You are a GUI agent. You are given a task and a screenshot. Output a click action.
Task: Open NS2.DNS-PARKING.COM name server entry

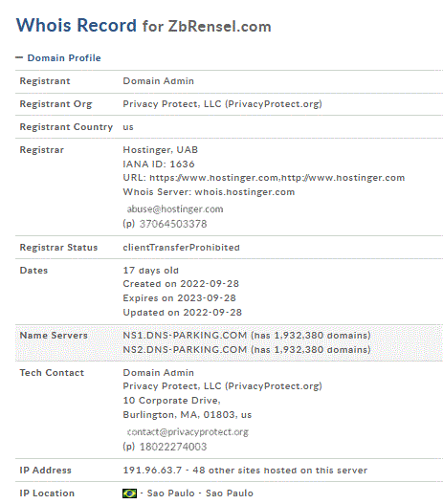pos(185,350)
